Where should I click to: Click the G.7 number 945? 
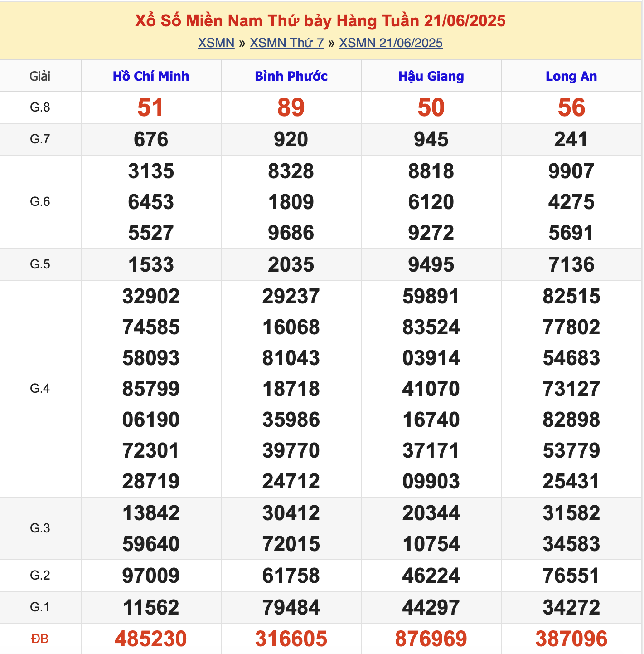click(x=431, y=139)
